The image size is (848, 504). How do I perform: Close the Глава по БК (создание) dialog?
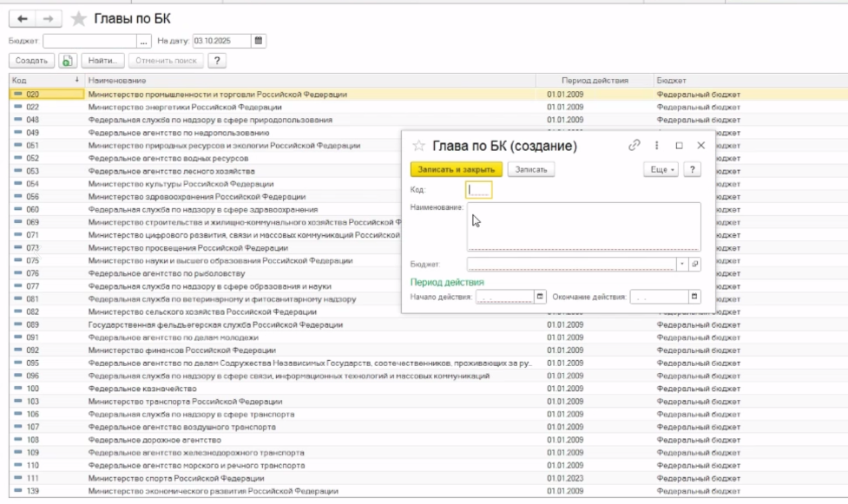tap(701, 146)
